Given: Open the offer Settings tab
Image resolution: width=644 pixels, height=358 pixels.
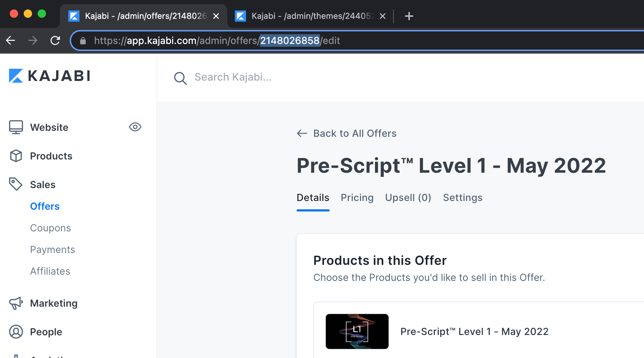Looking at the screenshot, I should 463,198.
